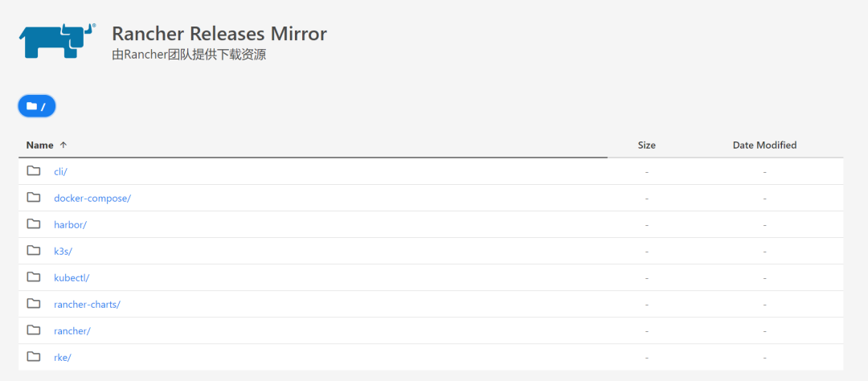
Task: Go to the kubectl/ folder link
Action: (x=72, y=278)
